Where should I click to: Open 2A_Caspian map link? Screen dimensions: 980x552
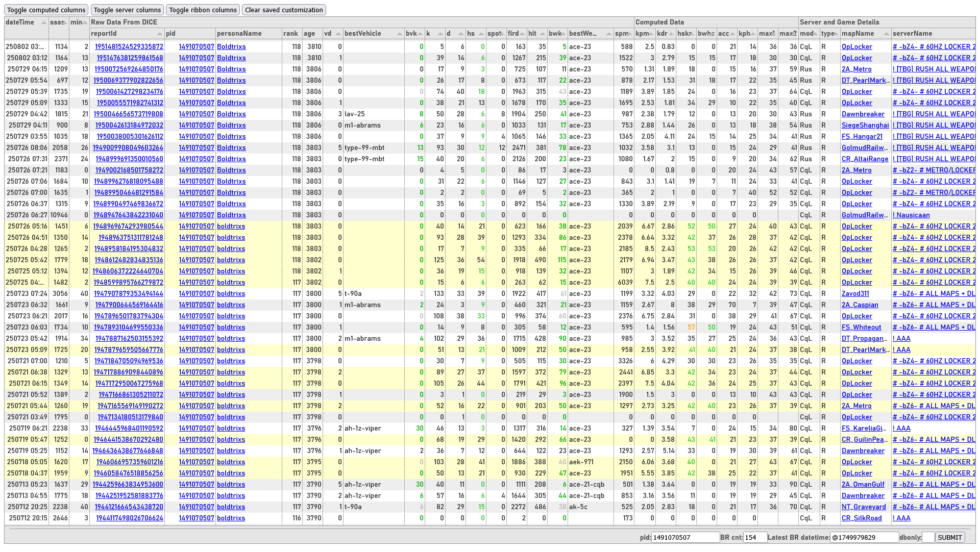(x=860, y=305)
